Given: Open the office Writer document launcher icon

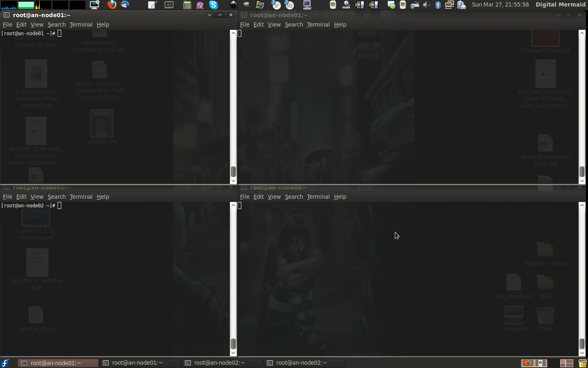Looking at the screenshot, I should [276, 5].
